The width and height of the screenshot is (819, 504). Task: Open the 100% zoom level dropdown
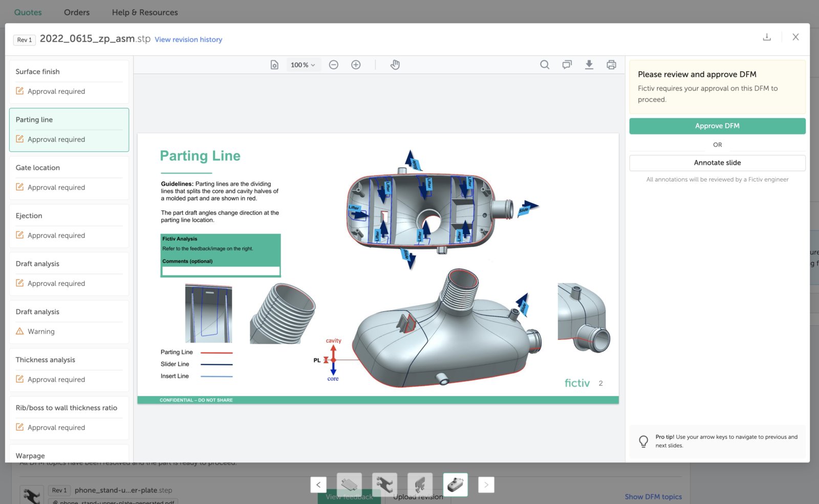click(302, 64)
